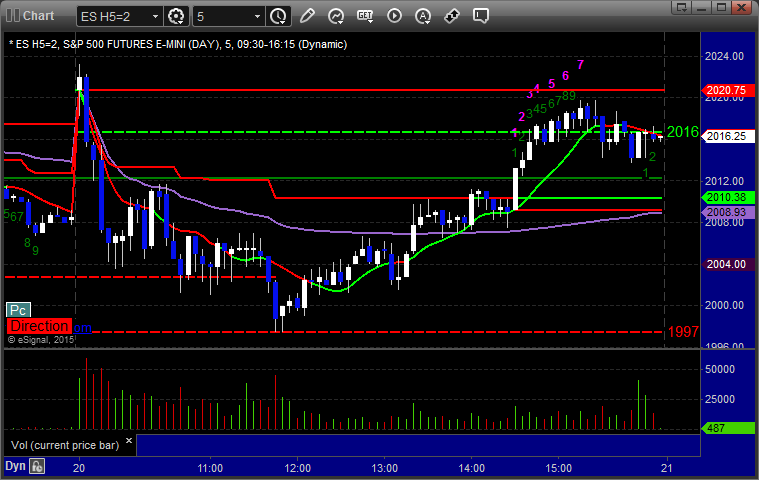Select the Vol (current price bar) tab

click(x=65, y=445)
